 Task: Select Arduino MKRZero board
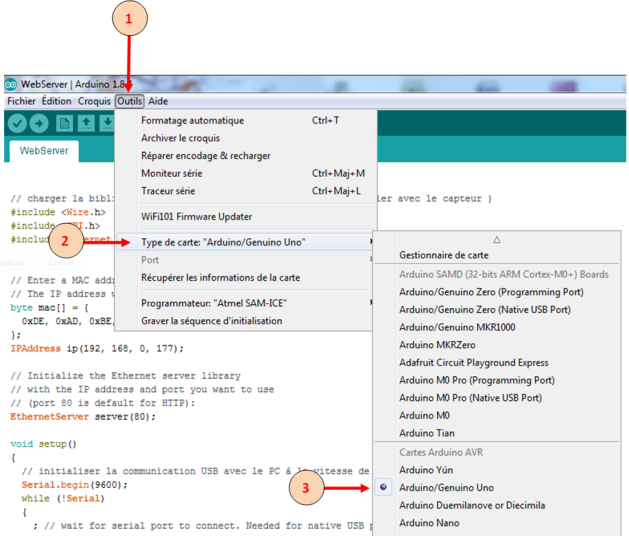(x=497, y=345)
